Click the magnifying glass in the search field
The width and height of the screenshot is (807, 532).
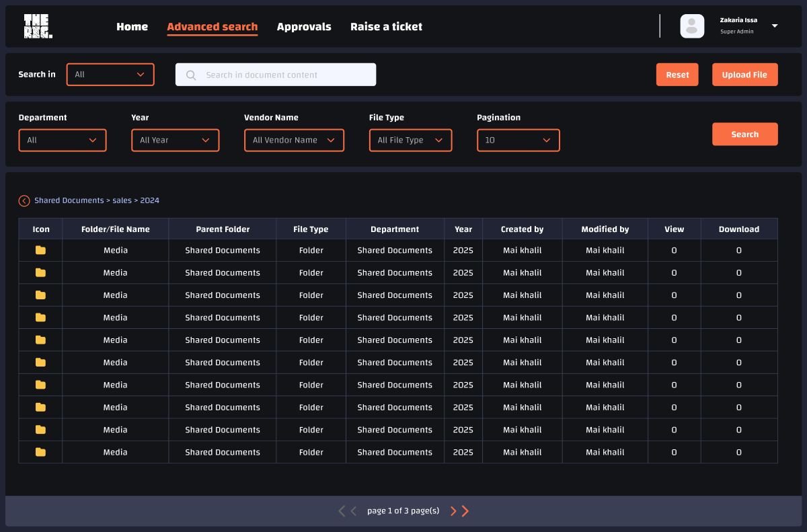tap(191, 74)
